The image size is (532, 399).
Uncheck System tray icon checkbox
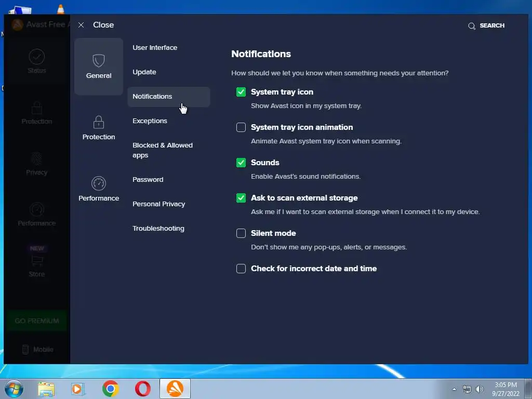click(x=241, y=92)
